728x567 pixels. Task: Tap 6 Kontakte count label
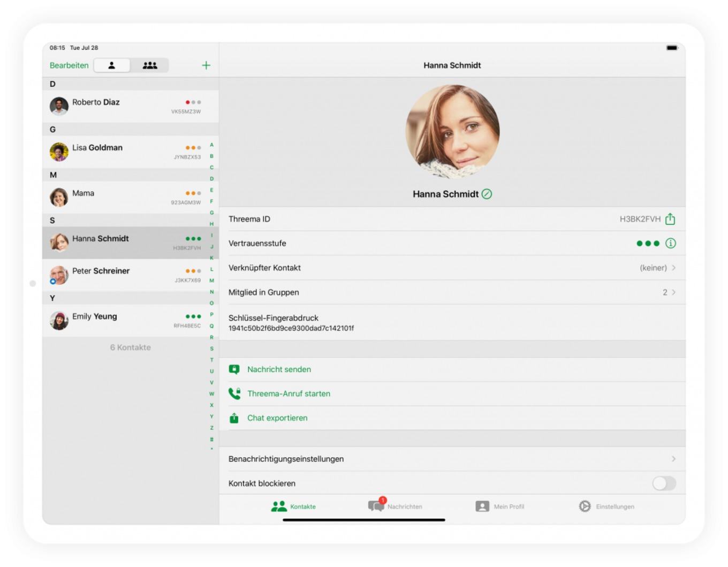click(x=131, y=347)
